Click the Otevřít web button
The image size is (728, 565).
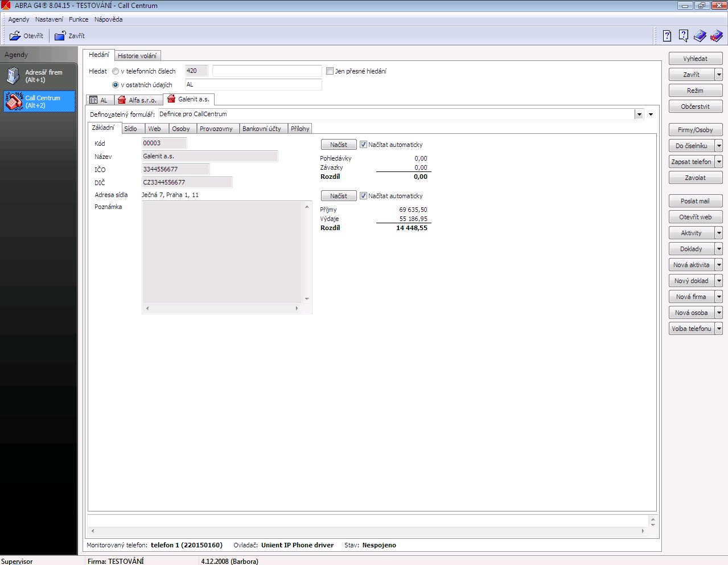click(696, 217)
